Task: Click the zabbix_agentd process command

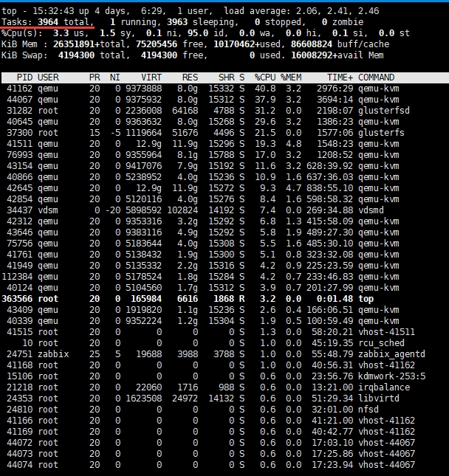Action: [391, 354]
